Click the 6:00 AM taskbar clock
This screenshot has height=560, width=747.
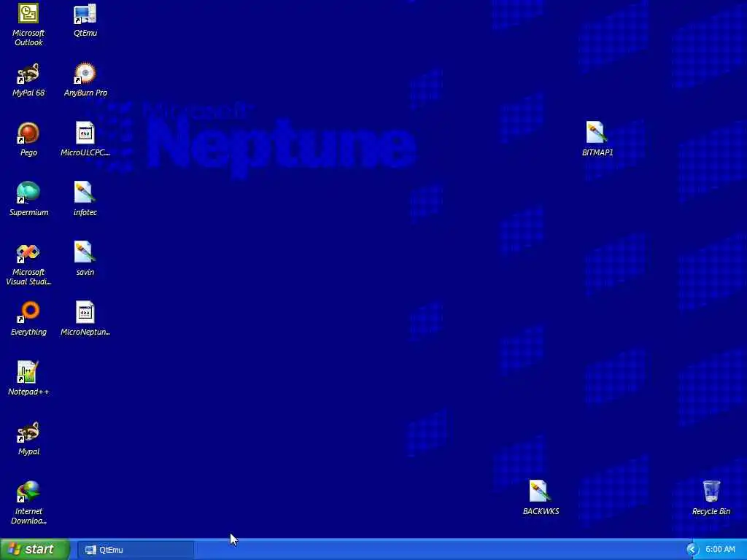pos(720,550)
